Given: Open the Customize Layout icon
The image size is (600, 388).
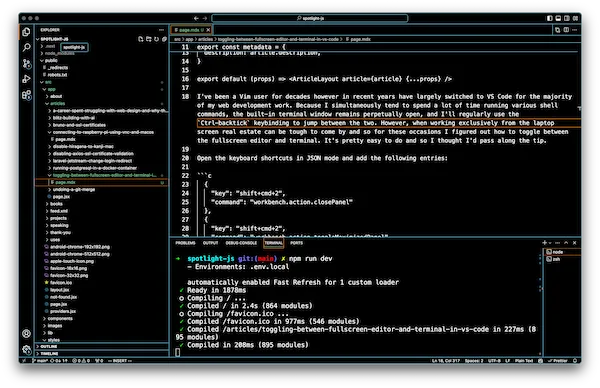Looking at the screenshot, I should tap(575, 18).
